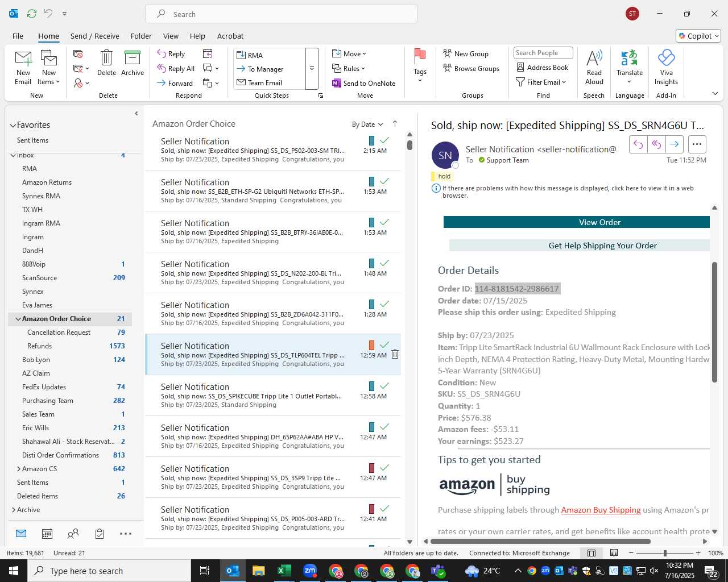Viewport: 728px width, 582px height.
Task: Click Reply in the ribbon
Action: pos(171,54)
